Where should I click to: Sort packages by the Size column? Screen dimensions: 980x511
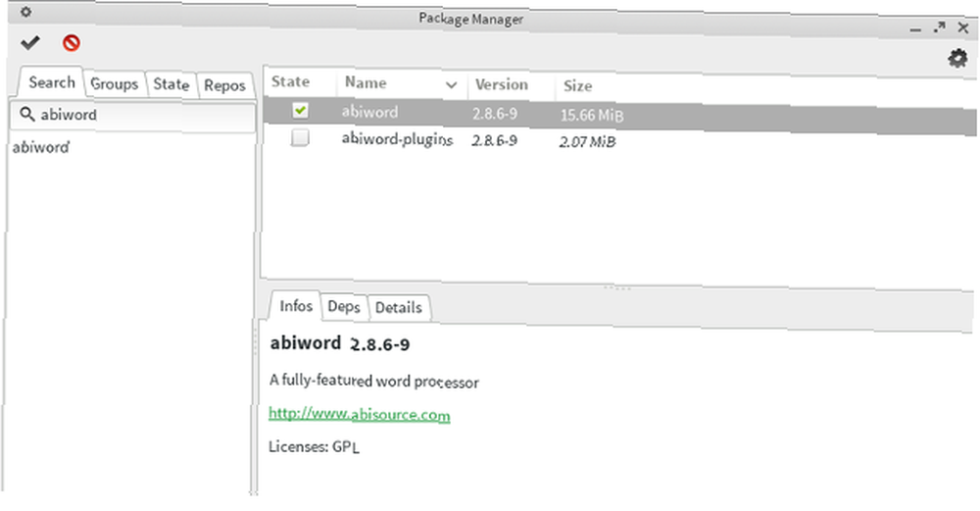point(577,85)
